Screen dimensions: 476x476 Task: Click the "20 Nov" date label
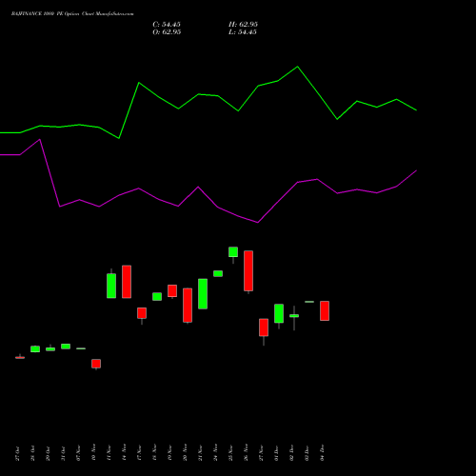185,452
